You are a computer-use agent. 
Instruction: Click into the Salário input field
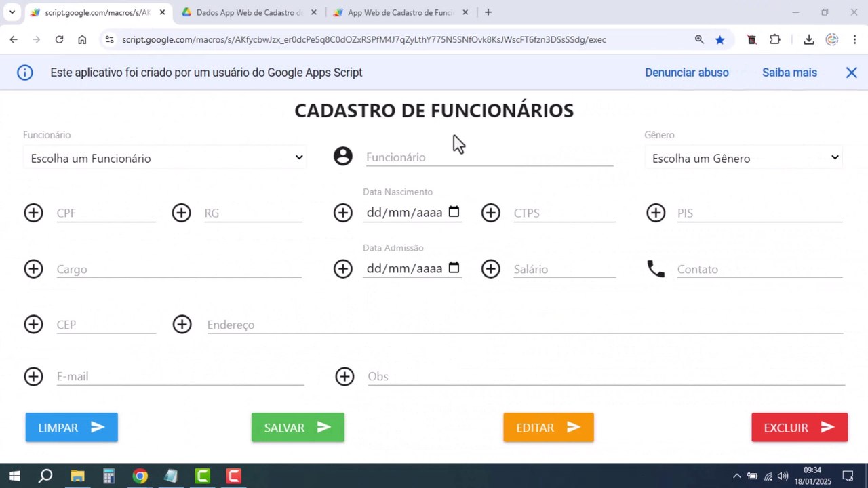(564, 269)
